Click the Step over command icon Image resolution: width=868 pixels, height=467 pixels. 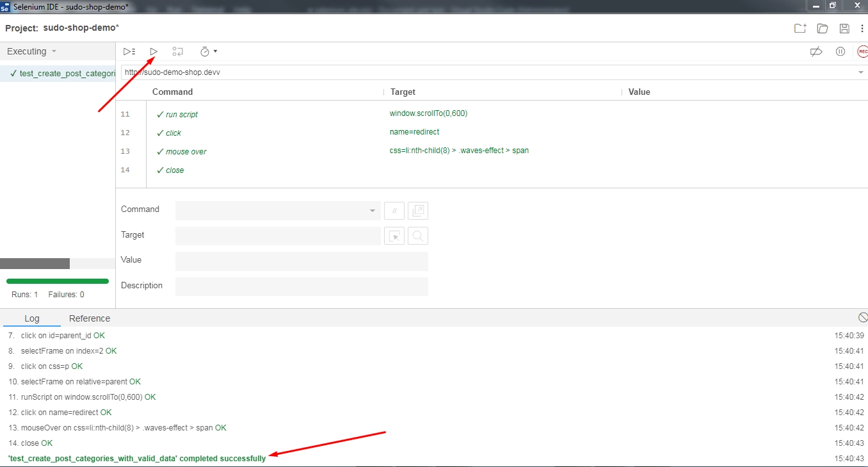coord(178,51)
